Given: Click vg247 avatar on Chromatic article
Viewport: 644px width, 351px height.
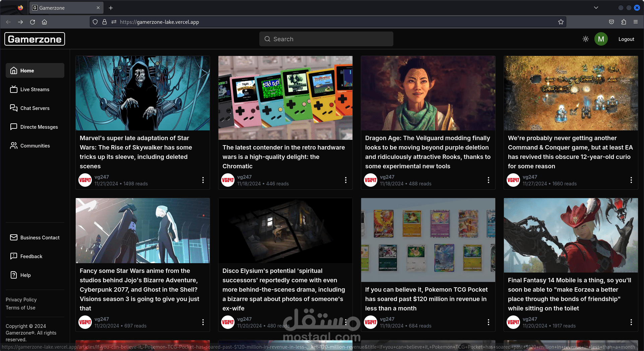Looking at the screenshot, I should (228, 180).
